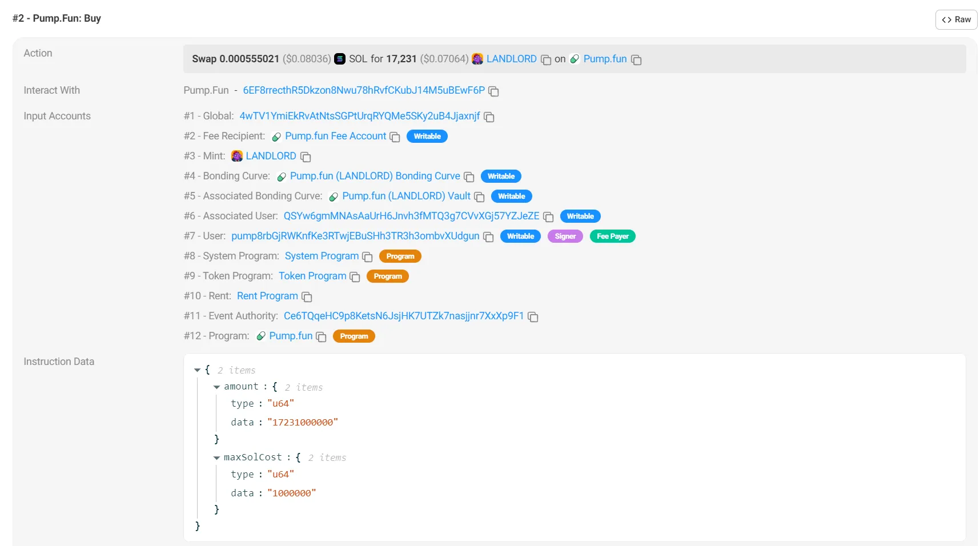Click the Writable badge on Associated Bonding Curve row
This screenshot has height=546, width=980.
pos(512,196)
